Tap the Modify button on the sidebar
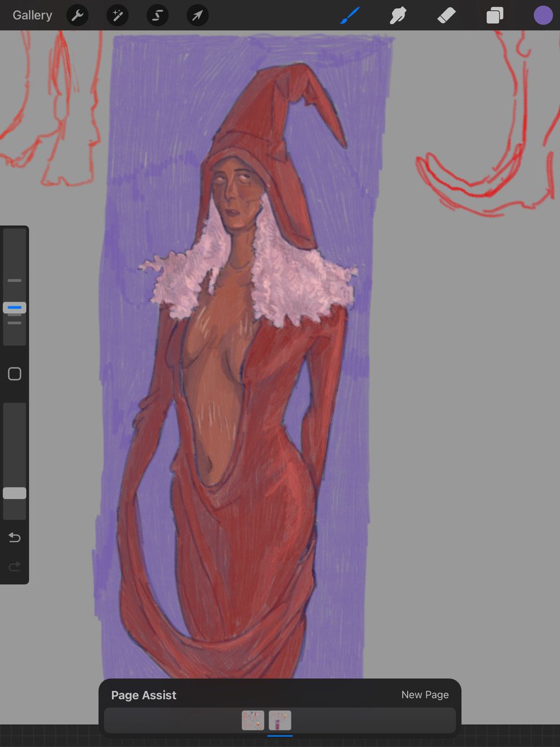This screenshot has width=560, height=747. point(14,374)
